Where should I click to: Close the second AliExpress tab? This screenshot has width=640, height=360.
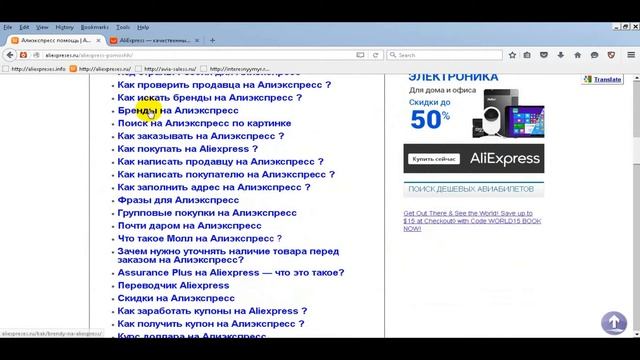[197, 40]
